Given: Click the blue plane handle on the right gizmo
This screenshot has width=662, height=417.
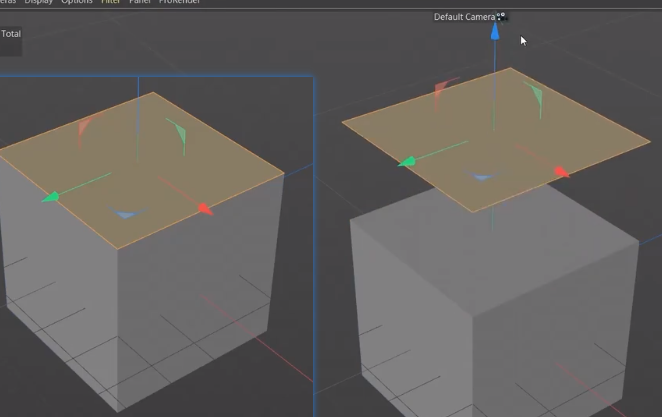Looking at the screenshot, I should [482, 176].
